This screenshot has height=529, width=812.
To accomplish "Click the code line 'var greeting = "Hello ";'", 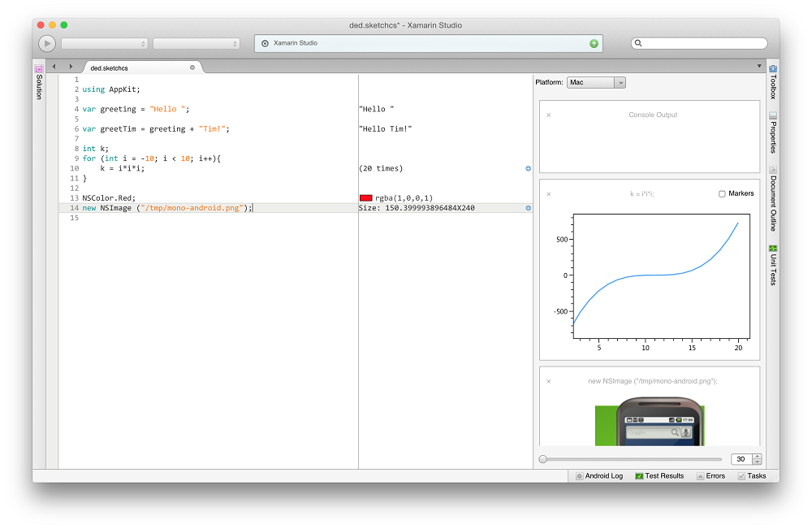I will click(136, 109).
